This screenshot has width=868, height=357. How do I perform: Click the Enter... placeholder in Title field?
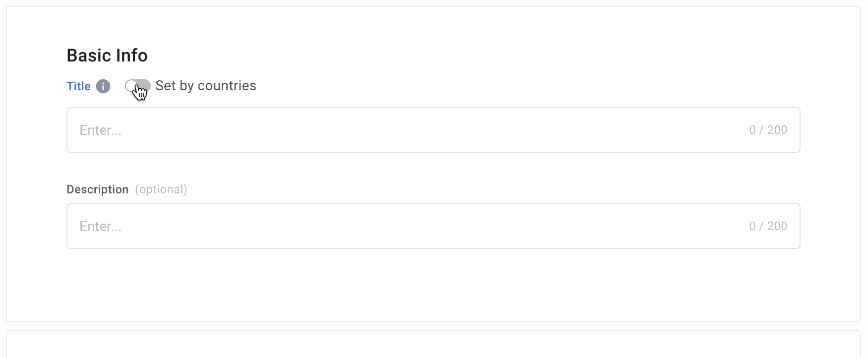point(100,130)
